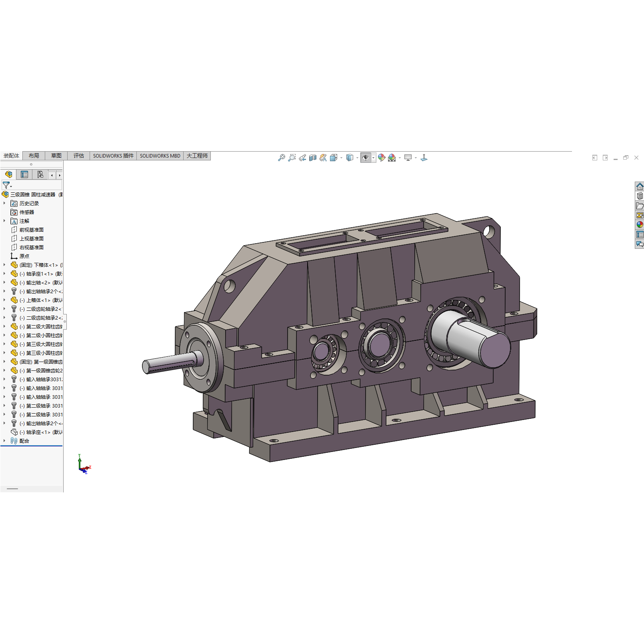
Task: Click the input shaft in the 3D model
Action: pyautogui.click(x=172, y=362)
